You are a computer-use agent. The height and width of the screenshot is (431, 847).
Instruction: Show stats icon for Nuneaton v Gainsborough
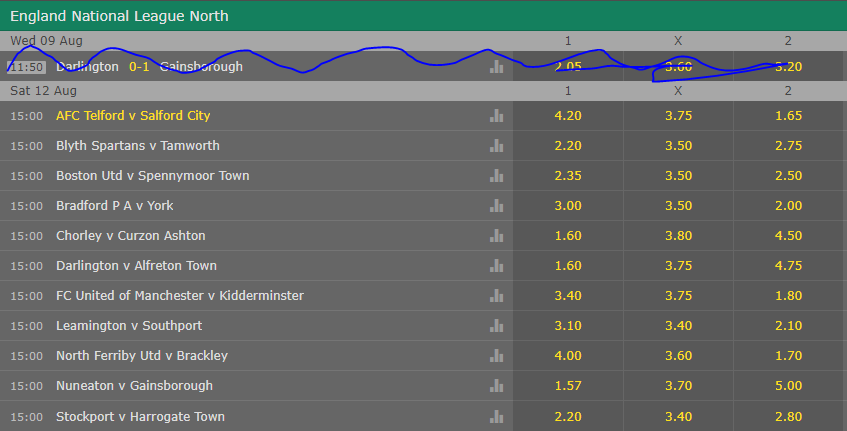(x=496, y=386)
